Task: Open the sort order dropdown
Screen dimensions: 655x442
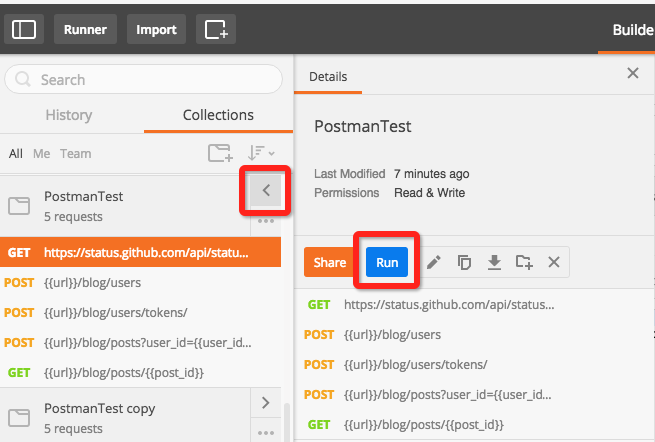Action: (261, 153)
